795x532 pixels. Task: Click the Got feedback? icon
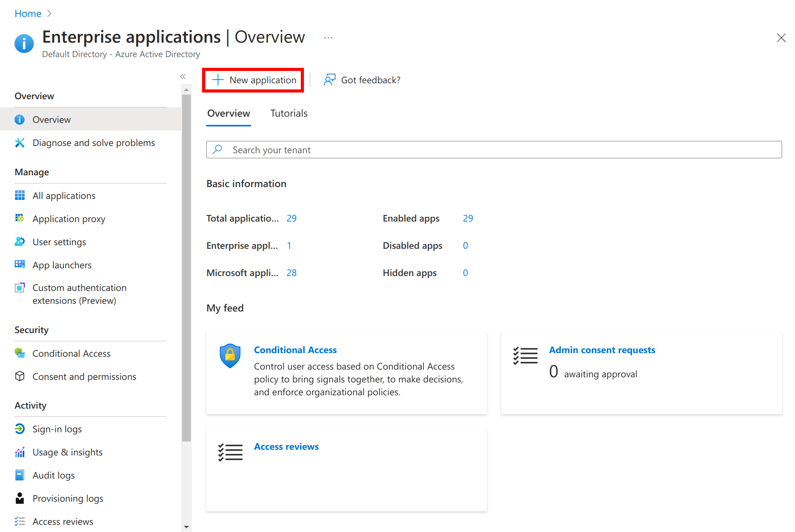329,80
